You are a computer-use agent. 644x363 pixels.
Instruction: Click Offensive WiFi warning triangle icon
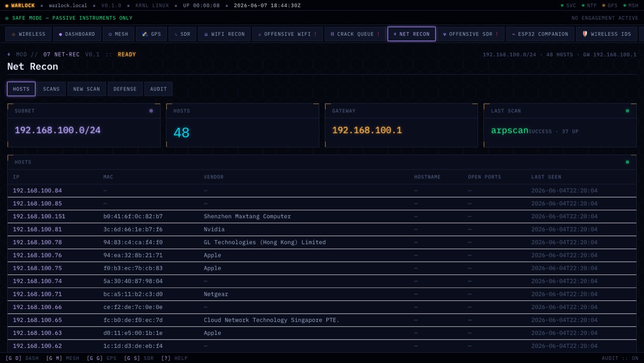[260, 34]
